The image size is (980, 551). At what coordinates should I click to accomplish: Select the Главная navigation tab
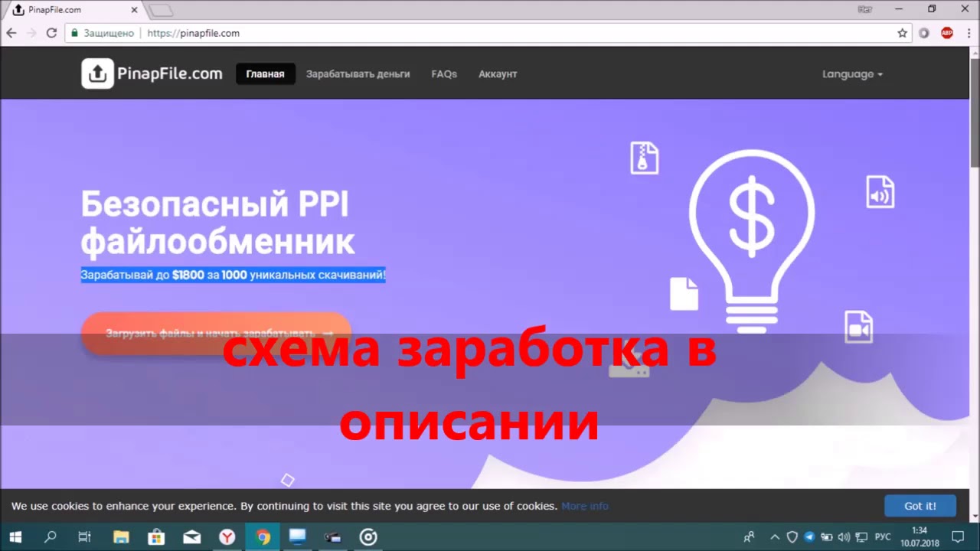tap(265, 74)
